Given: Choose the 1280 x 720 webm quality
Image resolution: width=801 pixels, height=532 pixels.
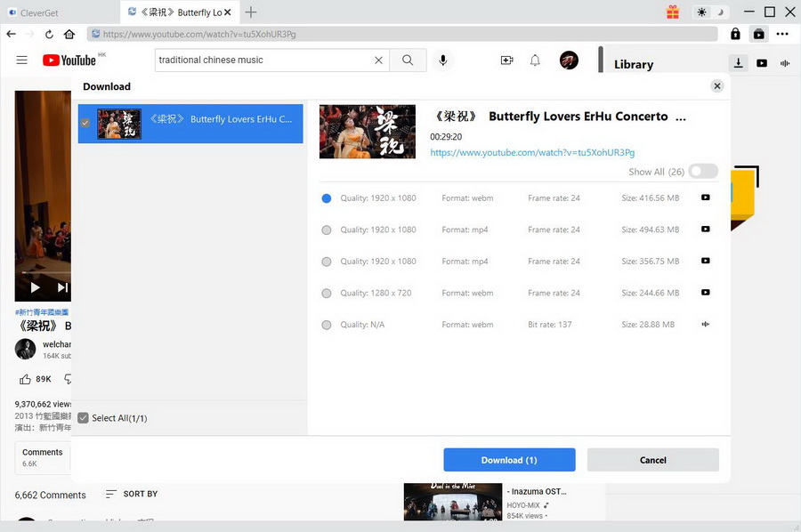Looking at the screenshot, I should pos(327,294).
